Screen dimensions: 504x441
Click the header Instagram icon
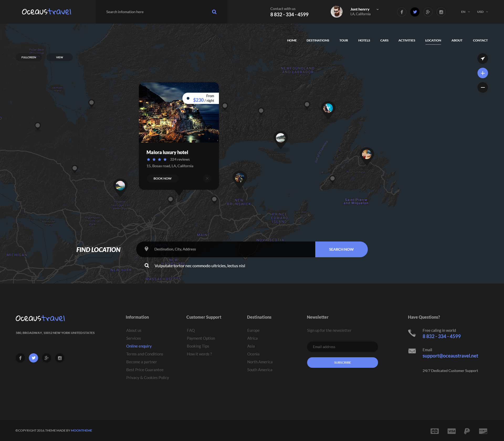click(441, 12)
